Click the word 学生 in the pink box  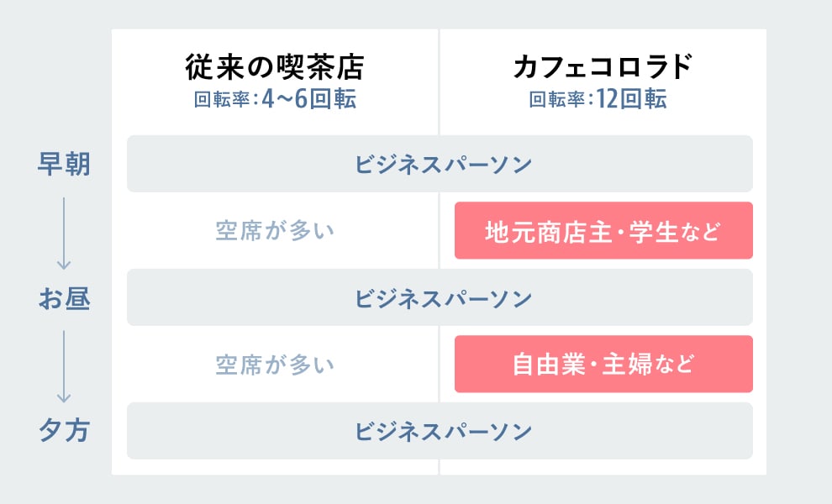[657, 231]
